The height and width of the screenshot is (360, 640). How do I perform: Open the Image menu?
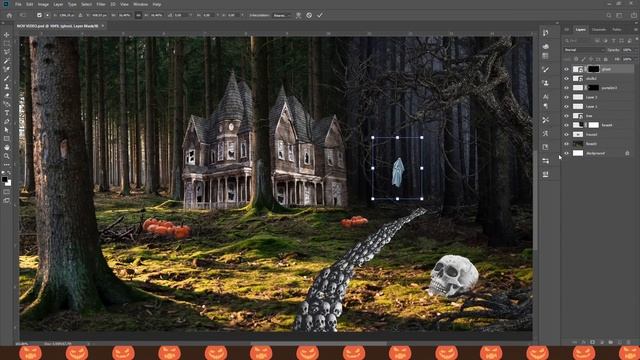[x=43, y=4]
